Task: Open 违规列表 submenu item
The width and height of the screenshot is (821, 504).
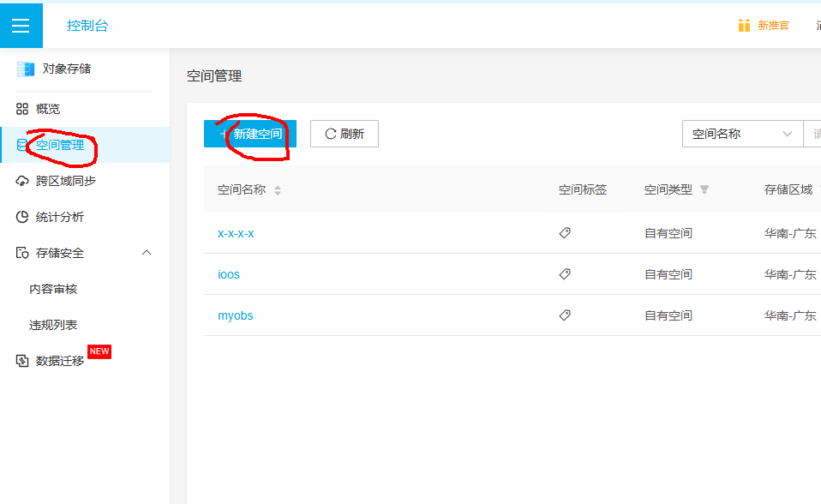Action: coord(53,325)
